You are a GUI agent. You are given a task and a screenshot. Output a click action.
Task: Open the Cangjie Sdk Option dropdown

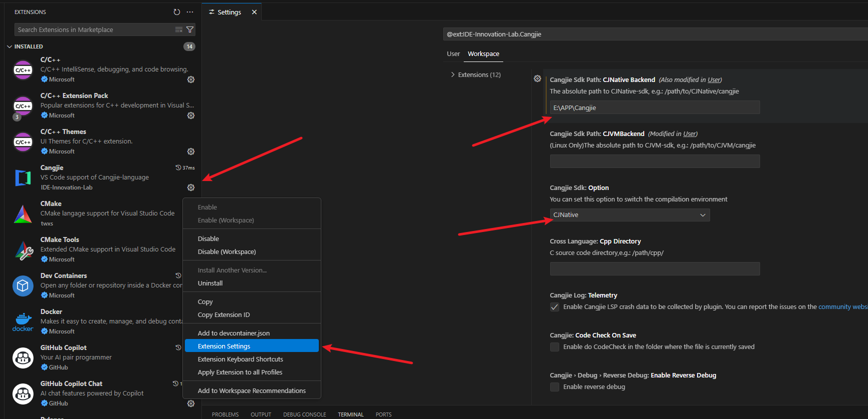[630, 215]
